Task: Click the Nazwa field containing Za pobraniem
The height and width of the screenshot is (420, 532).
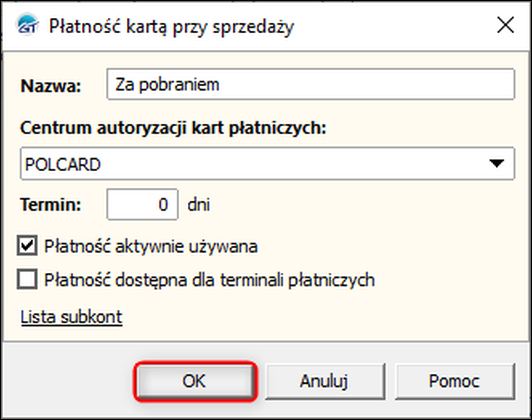Action: [x=310, y=84]
